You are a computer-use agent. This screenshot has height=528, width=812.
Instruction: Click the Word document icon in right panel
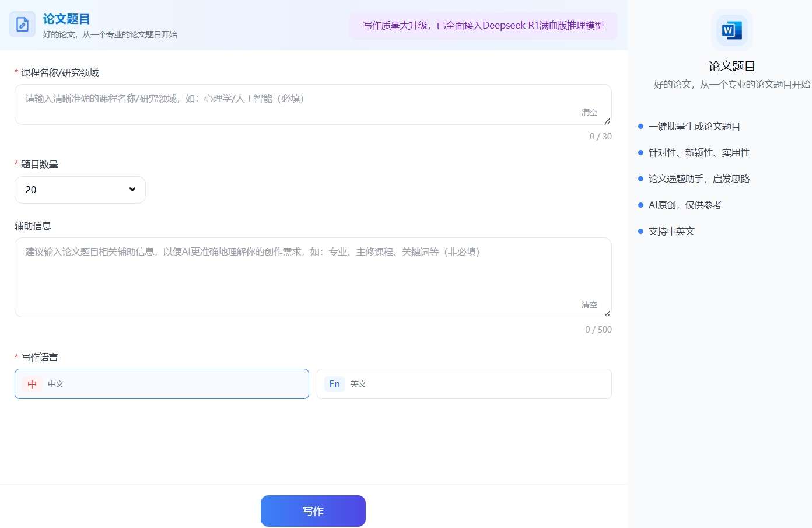[731, 30]
